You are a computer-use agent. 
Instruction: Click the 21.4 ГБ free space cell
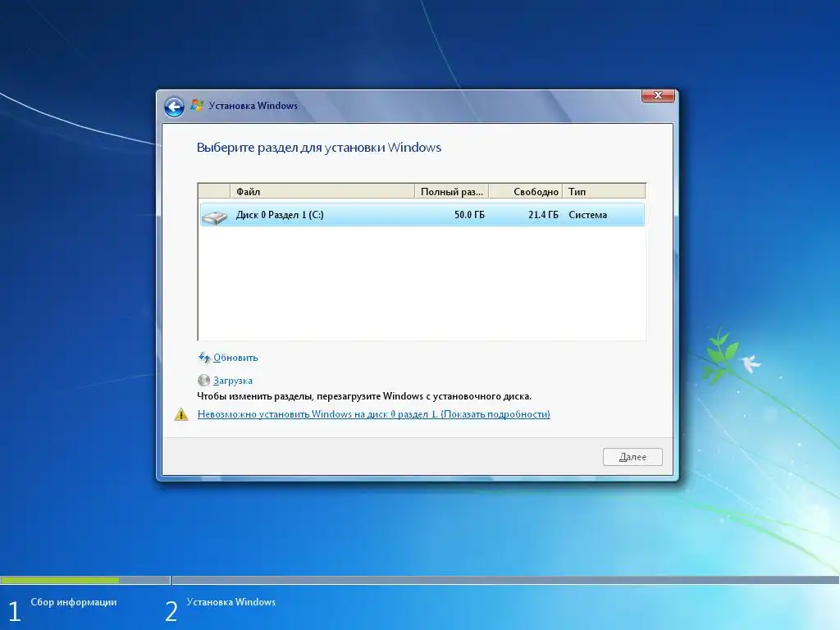click(543, 215)
